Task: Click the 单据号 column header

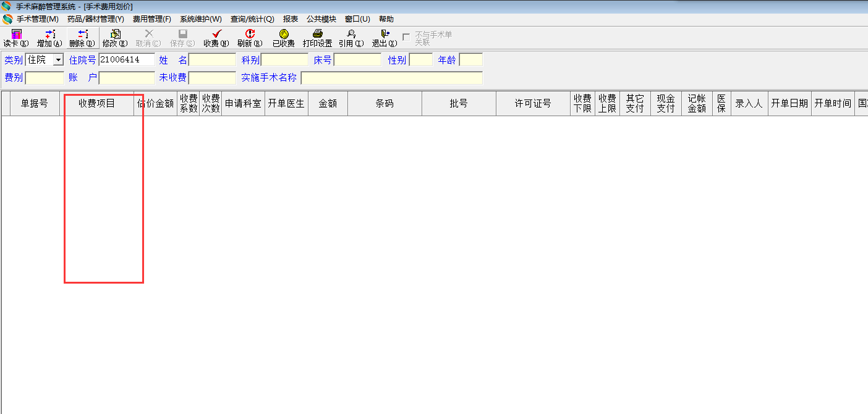Action: coord(35,103)
